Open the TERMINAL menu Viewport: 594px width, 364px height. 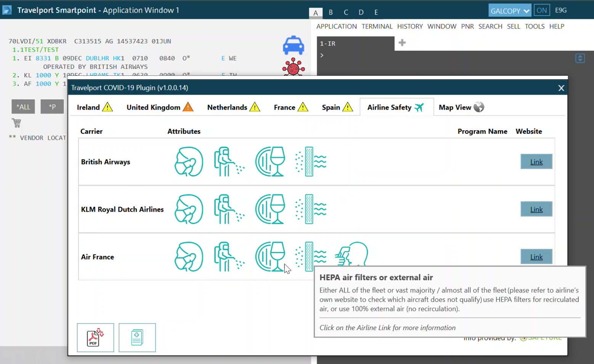click(377, 26)
